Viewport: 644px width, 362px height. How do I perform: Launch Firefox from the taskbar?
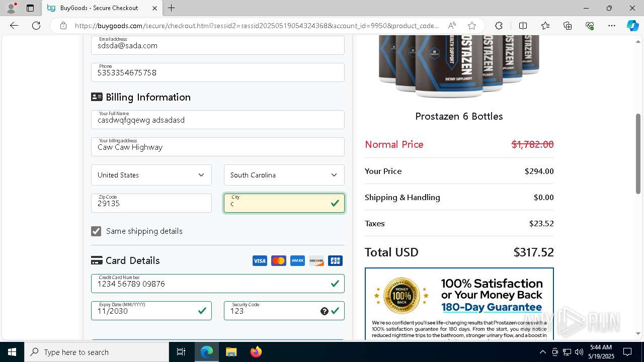(256, 352)
